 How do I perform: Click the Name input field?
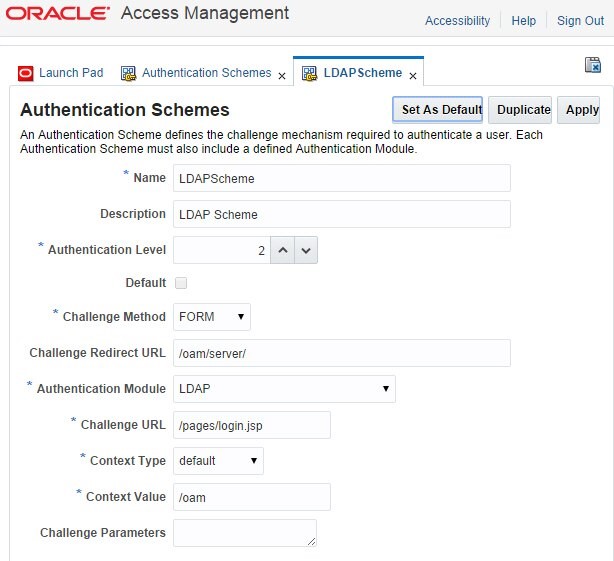tap(342, 178)
